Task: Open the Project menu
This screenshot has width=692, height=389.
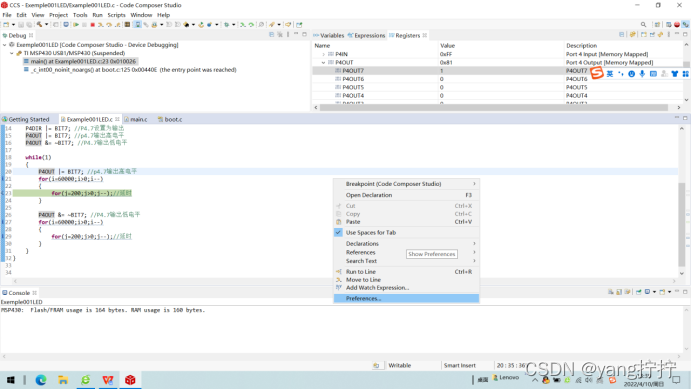Action: pos(58,15)
